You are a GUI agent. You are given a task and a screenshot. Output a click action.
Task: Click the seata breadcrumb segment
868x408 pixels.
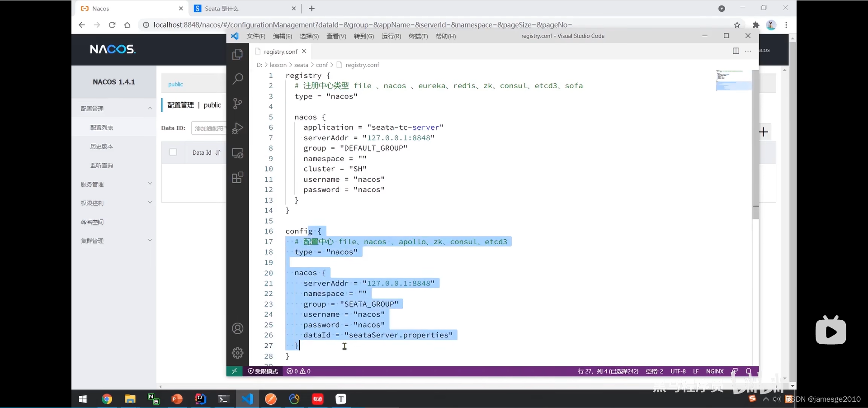point(301,65)
